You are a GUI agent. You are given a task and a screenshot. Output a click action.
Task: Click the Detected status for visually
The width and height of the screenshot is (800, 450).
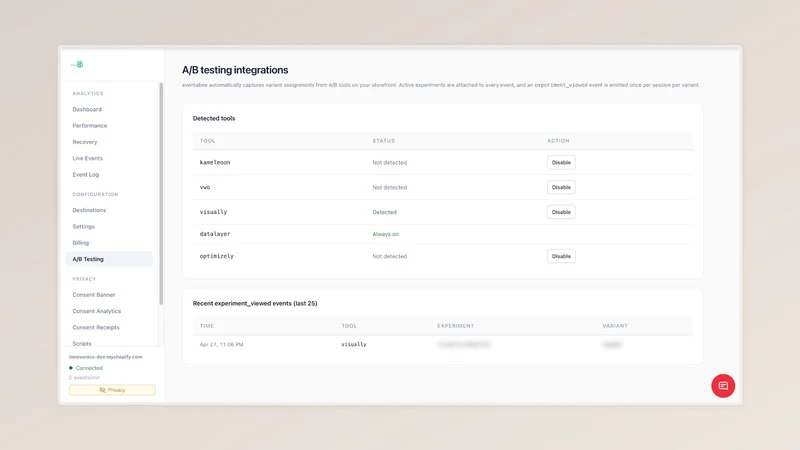point(384,212)
